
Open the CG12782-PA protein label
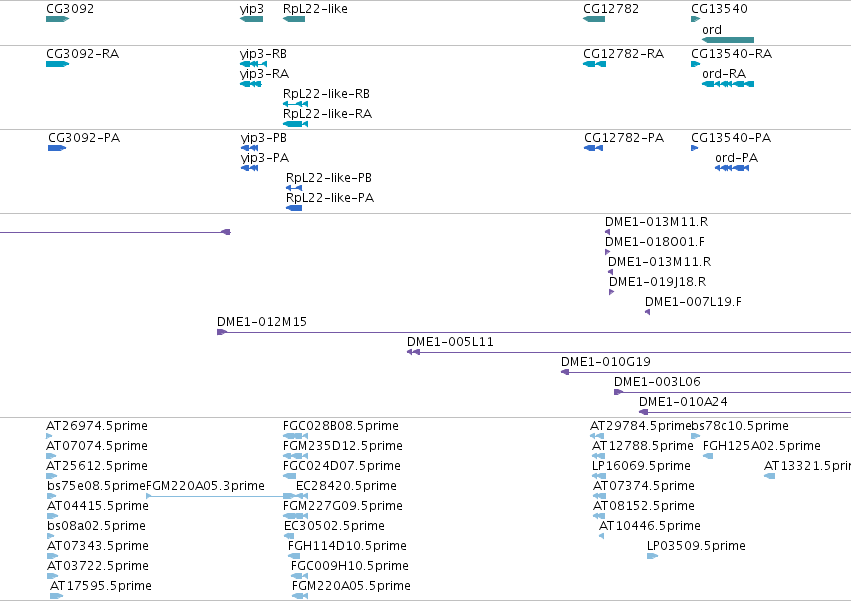(624, 138)
